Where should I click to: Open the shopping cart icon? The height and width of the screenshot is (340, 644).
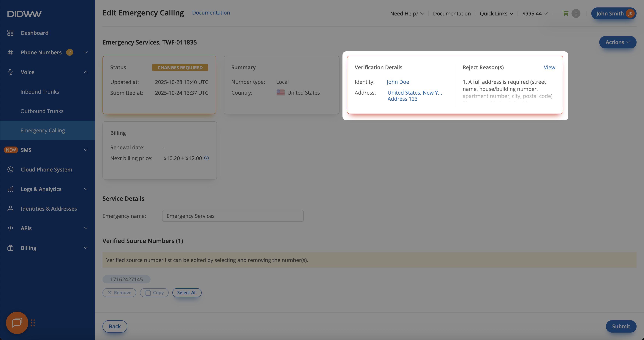[x=565, y=13]
